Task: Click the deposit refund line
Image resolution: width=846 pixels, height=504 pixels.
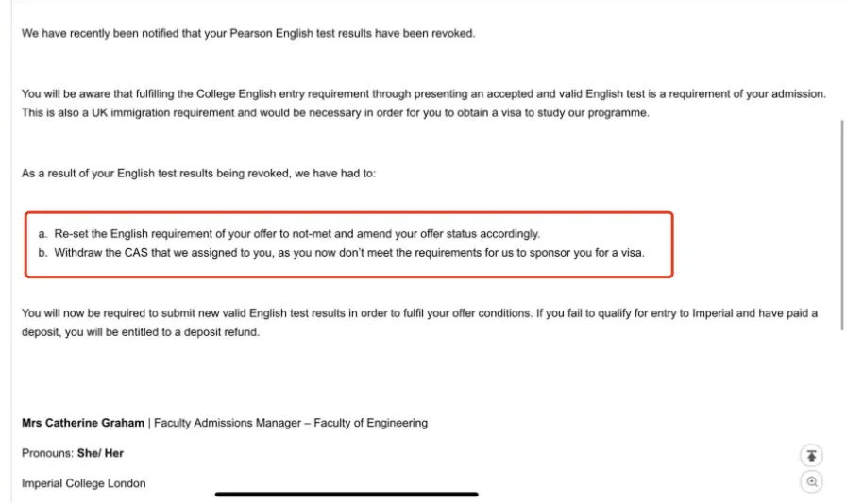Action: pyautogui.click(x=140, y=332)
